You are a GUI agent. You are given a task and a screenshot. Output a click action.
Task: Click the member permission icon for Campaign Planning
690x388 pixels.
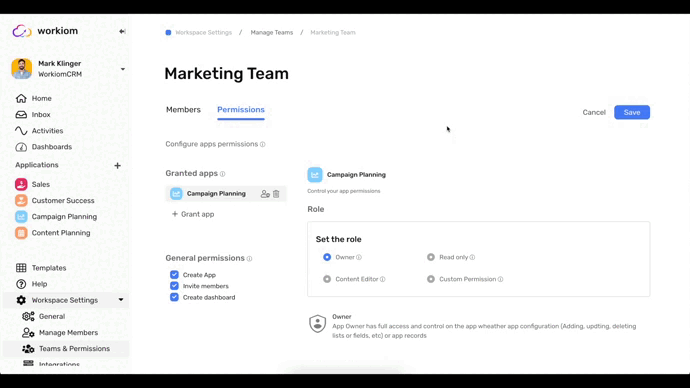(x=265, y=194)
